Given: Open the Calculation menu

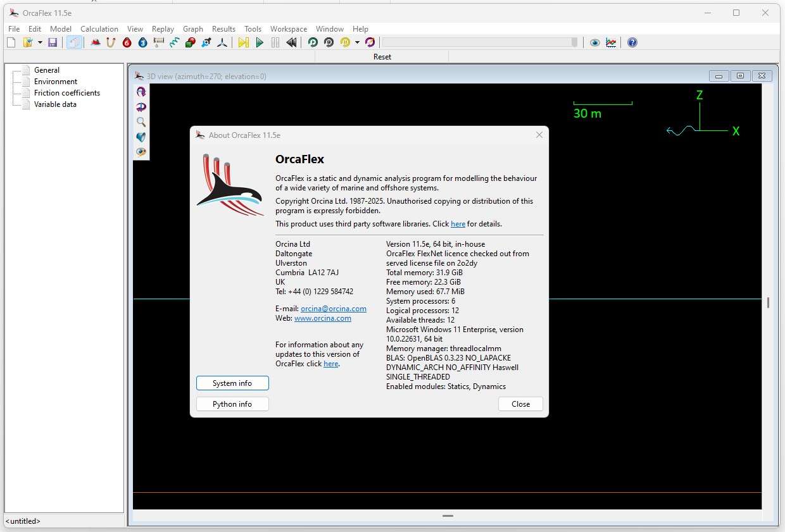Looking at the screenshot, I should [x=99, y=29].
